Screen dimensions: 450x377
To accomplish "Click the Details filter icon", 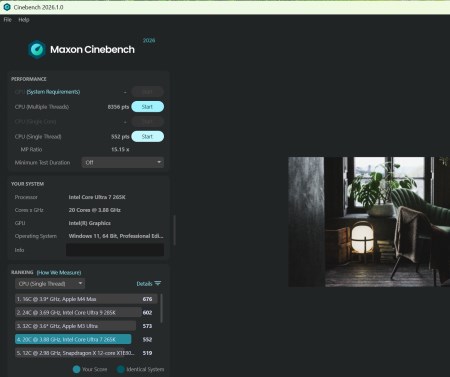I will coord(158,283).
